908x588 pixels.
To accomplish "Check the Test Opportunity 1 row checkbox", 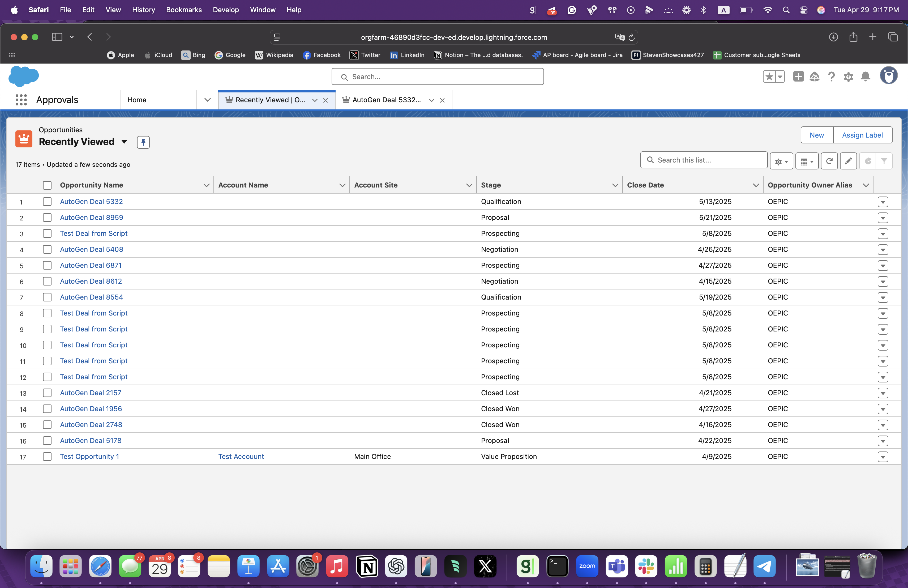I will 47,457.
